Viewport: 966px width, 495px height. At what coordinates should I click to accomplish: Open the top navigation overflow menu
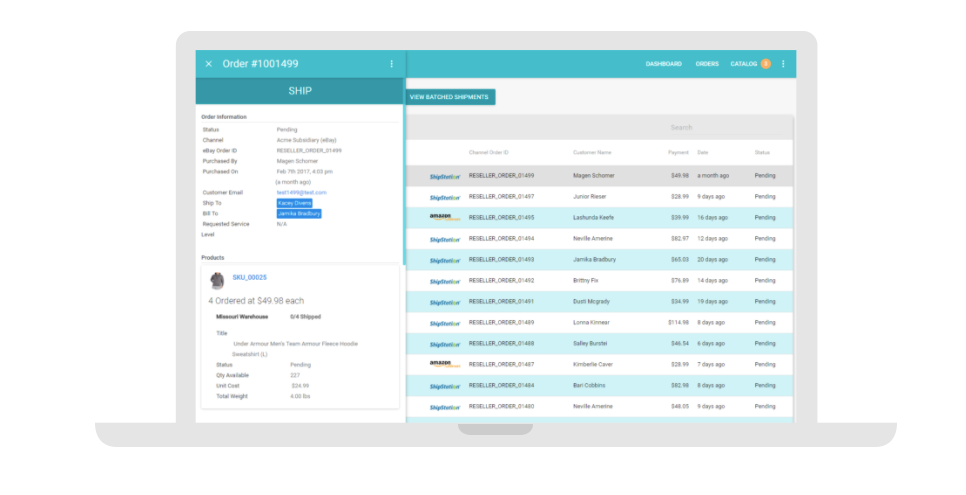point(783,64)
